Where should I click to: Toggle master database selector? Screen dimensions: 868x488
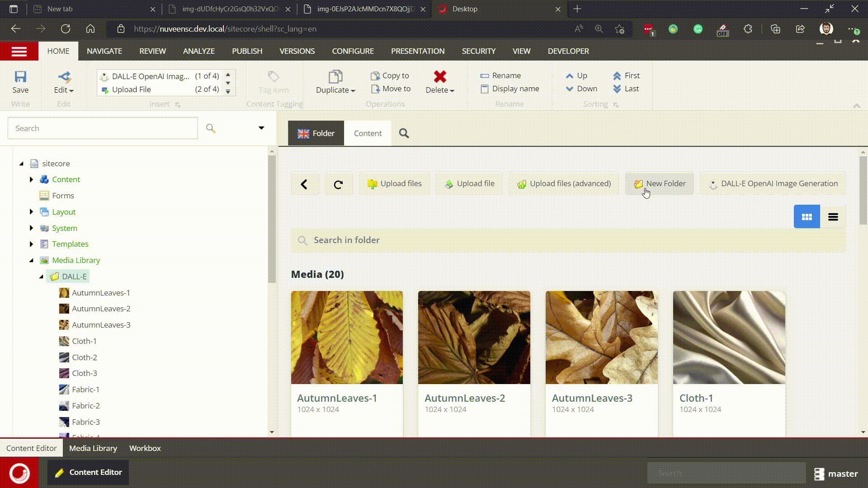click(x=836, y=474)
